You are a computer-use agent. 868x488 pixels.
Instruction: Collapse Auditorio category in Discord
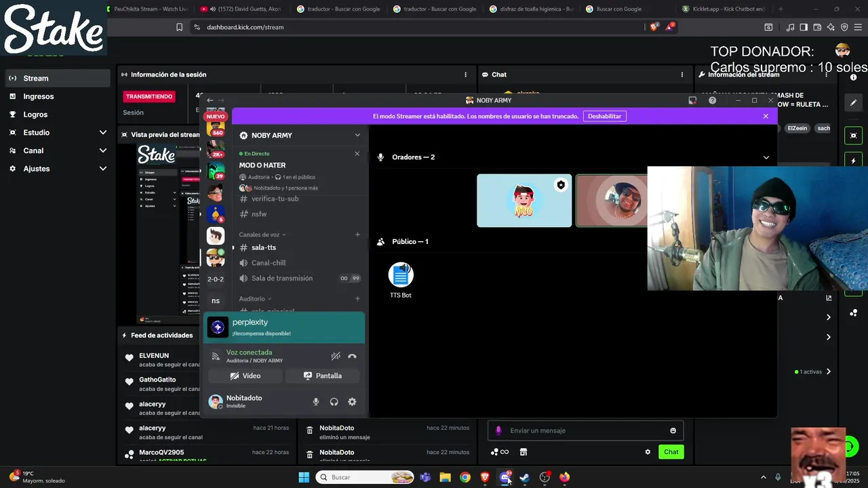pos(255,298)
